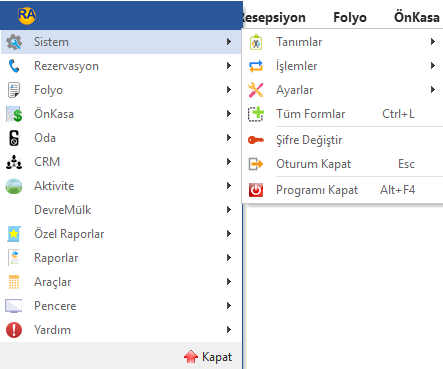
Task: Expand the Tanımlar submenu arrow
Action: pos(433,42)
